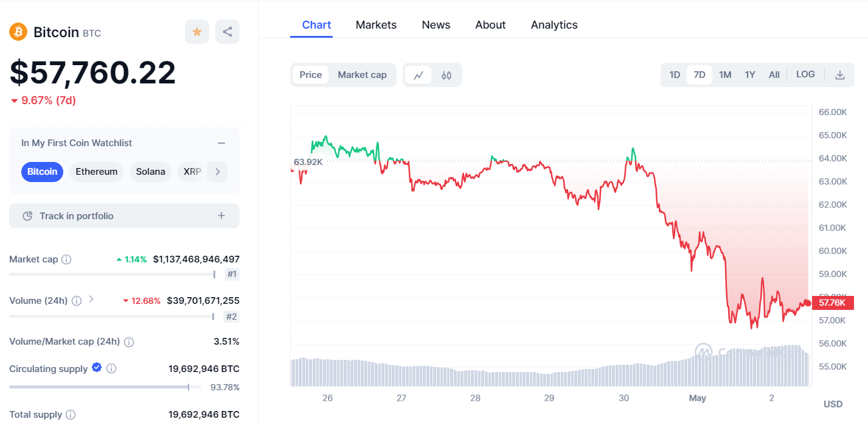Click the #1 market cap rank badge
The image size is (868, 425).
[232, 275]
